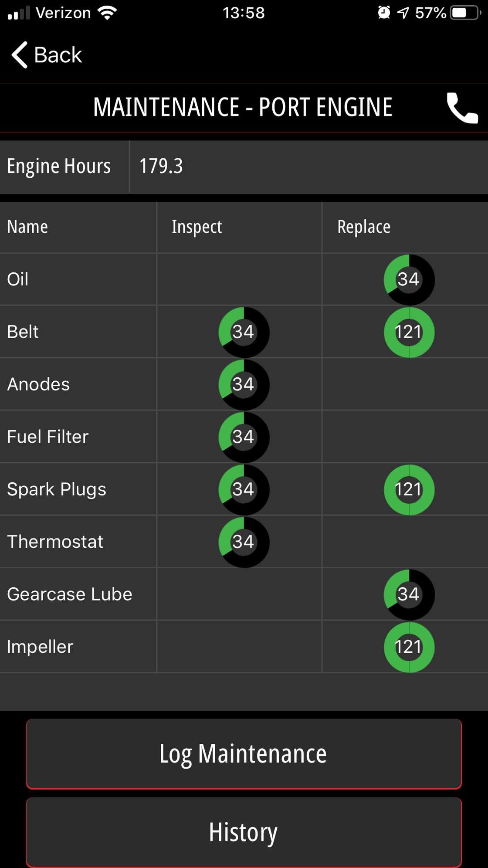
Task: Tap the Spark Plugs replace gauge
Action: pos(409,490)
